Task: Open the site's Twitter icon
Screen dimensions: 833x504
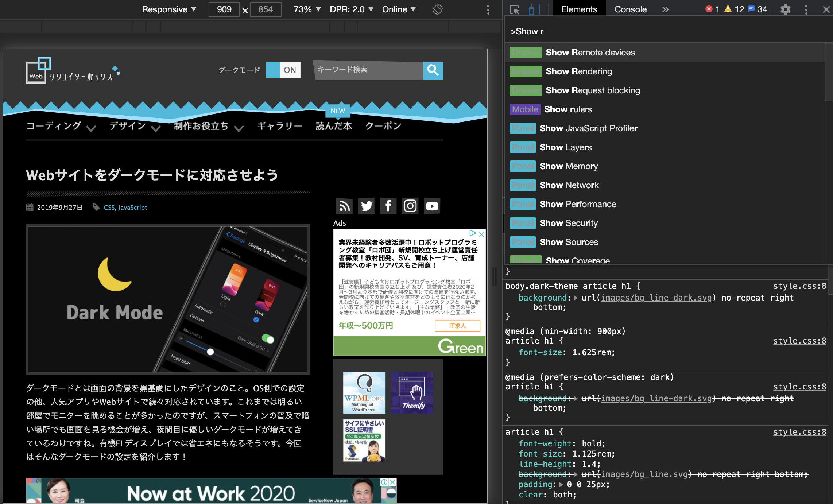Action: click(366, 206)
